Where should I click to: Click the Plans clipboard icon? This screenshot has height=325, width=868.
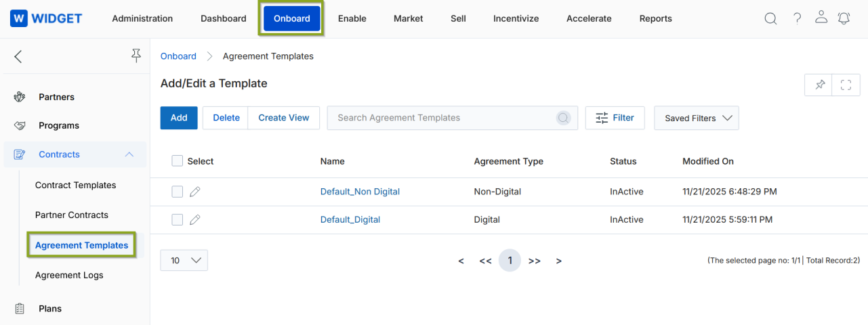[x=20, y=309]
